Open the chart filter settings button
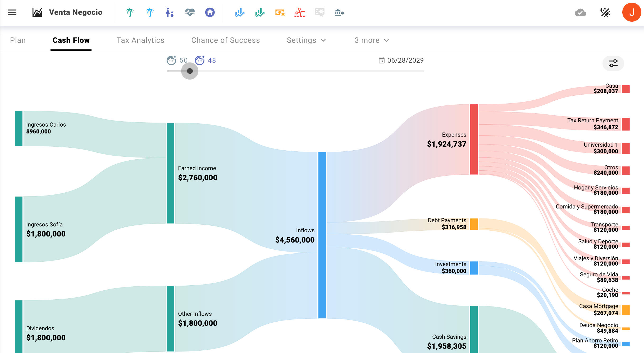Image resolution: width=644 pixels, height=353 pixels. tap(613, 63)
